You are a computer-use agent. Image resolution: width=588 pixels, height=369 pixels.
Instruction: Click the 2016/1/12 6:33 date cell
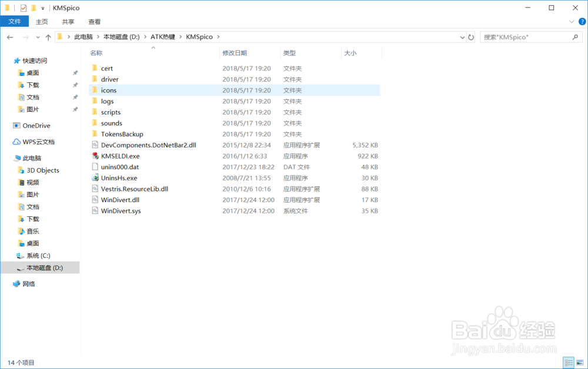coord(245,156)
